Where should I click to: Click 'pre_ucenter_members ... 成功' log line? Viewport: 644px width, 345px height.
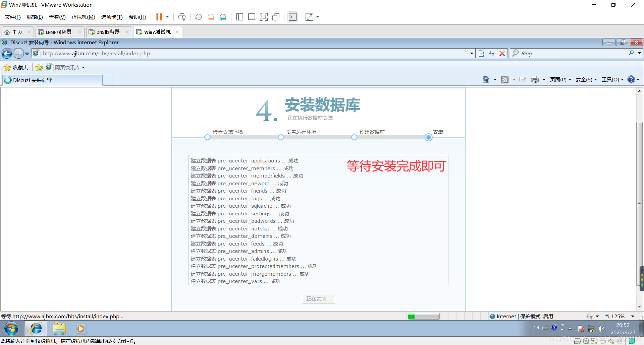click(x=242, y=168)
